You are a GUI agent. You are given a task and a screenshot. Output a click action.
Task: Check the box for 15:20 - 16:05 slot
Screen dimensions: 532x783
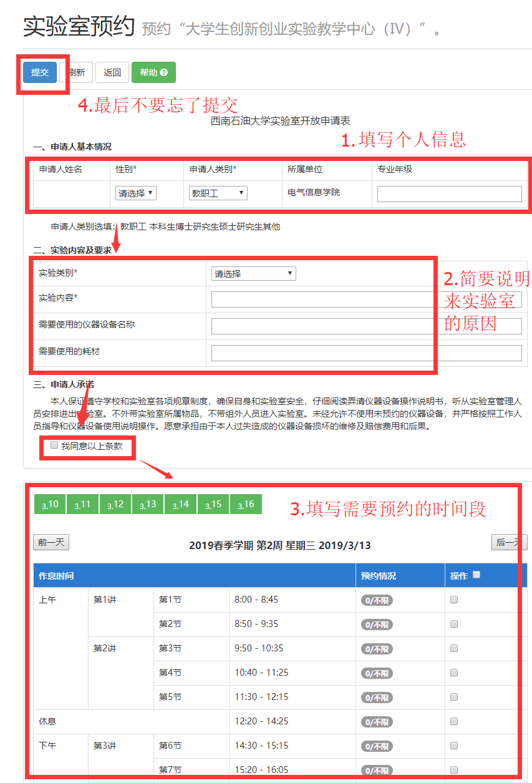[x=454, y=770]
